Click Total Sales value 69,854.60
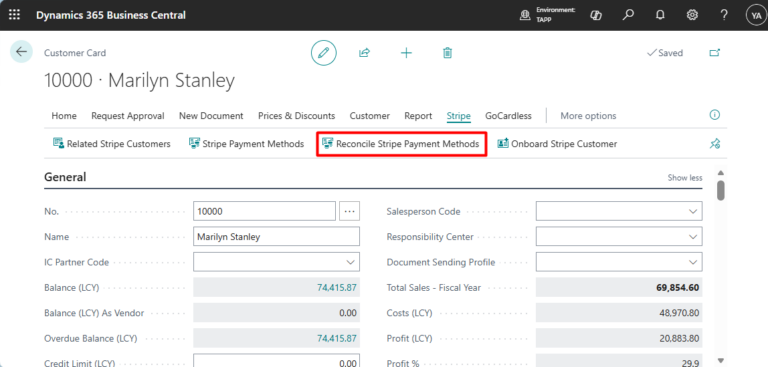The width and height of the screenshot is (768, 367). coord(677,288)
